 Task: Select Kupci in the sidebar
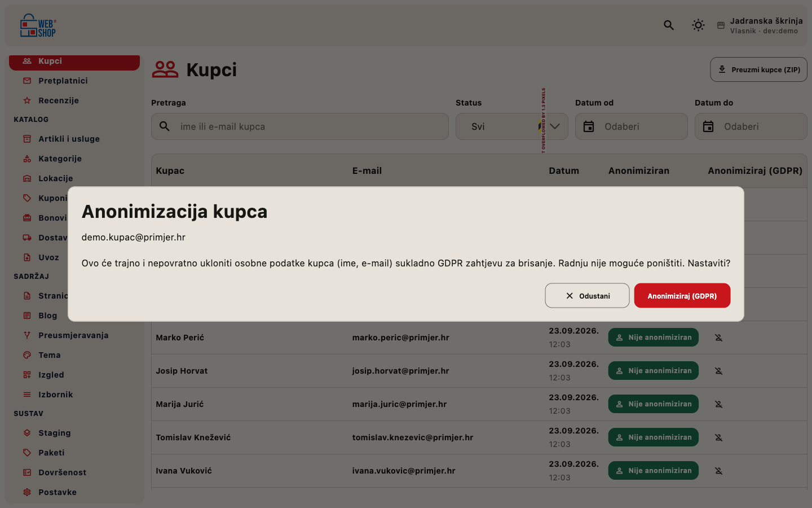coord(74,62)
